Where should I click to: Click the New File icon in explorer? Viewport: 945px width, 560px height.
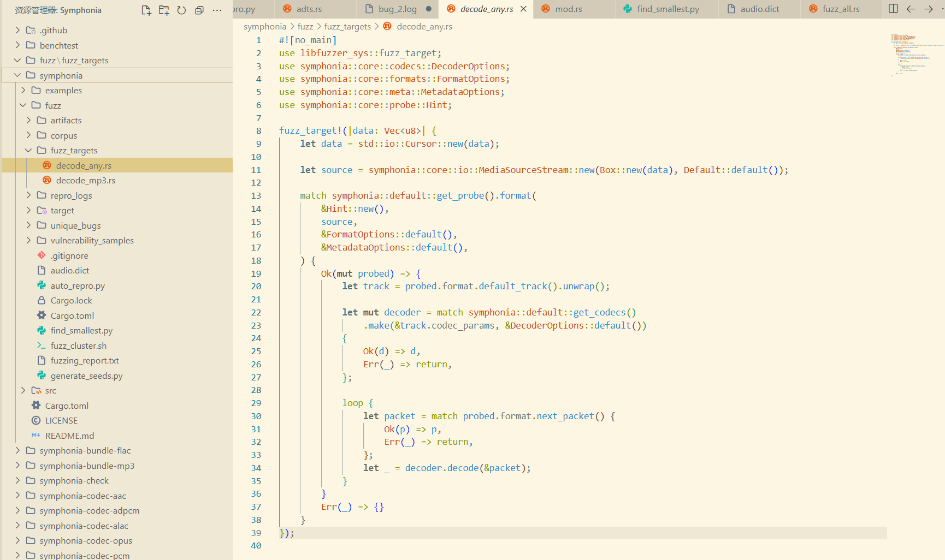point(146,10)
